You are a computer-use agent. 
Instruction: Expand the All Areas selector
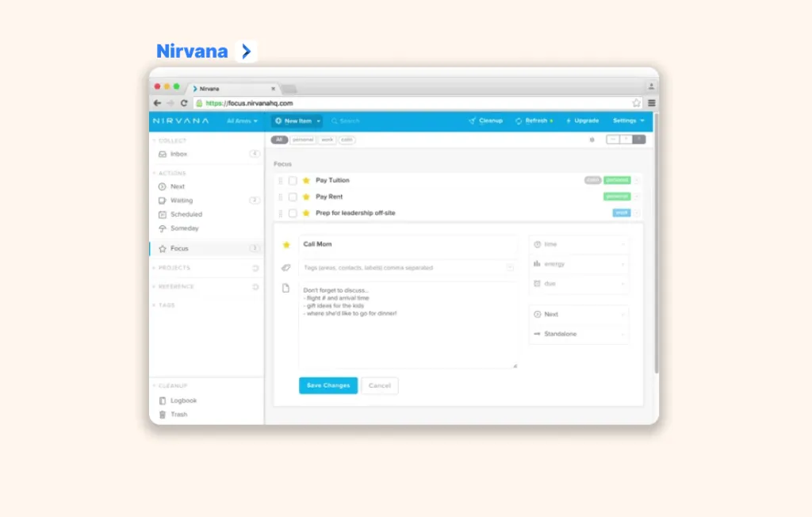coord(242,121)
